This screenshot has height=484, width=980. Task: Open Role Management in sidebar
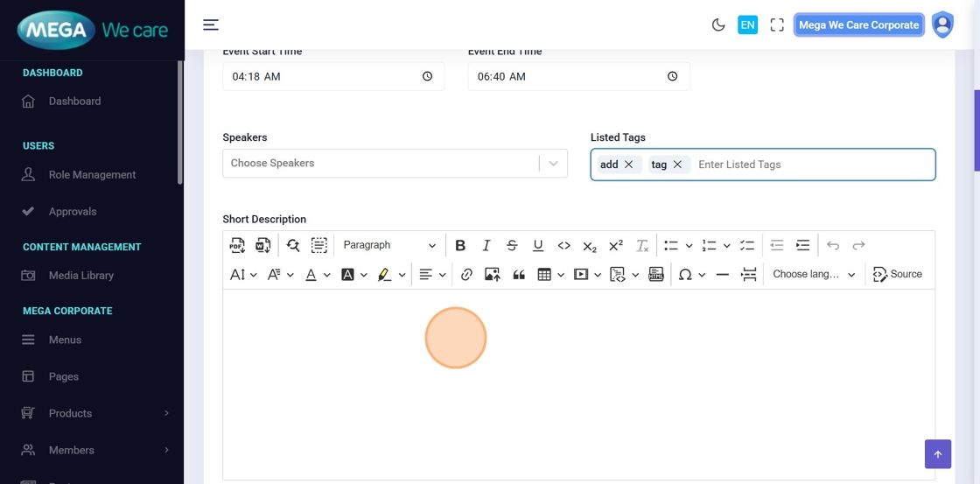pos(92,175)
